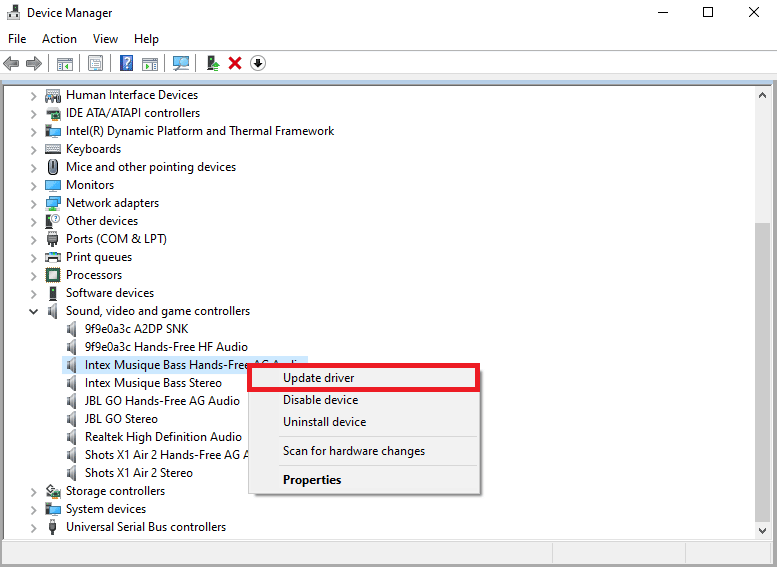This screenshot has height=567, width=777.
Task: Select the Monitors label
Action: point(90,185)
